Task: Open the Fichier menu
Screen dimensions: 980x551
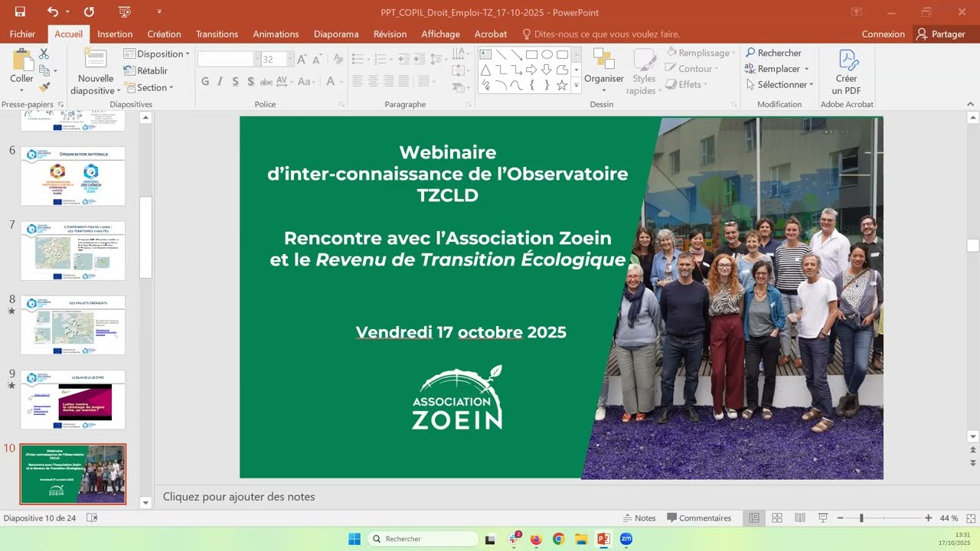Action: tap(23, 34)
